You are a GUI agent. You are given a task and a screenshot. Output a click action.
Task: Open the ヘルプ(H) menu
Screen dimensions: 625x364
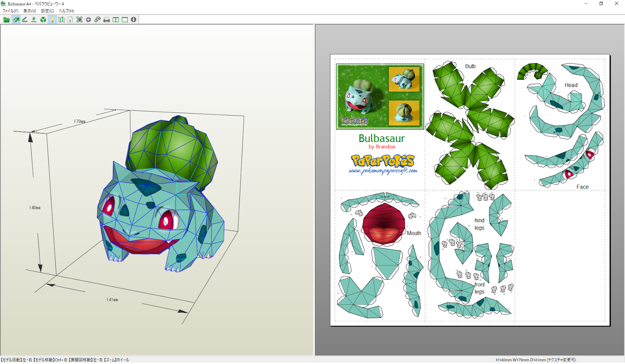point(66,11)
